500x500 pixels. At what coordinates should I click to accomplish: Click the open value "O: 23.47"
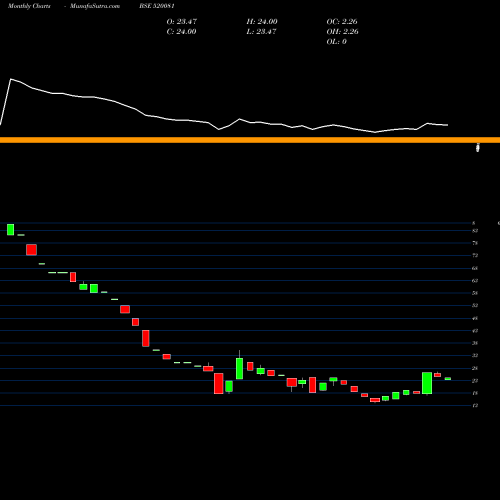(182, 22)
